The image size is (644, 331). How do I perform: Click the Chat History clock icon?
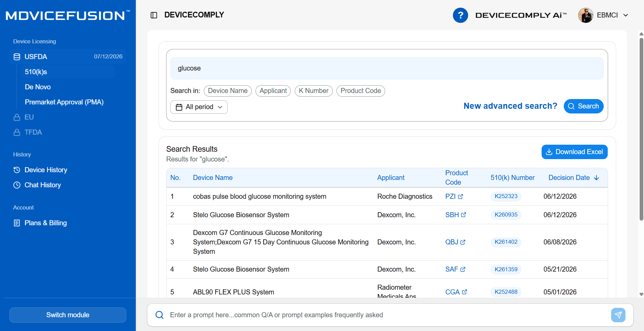point(17,185)
